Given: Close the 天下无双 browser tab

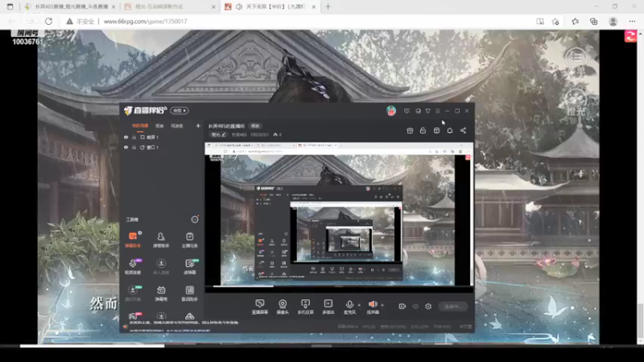Looking at the screenshot, I should pyautogui.click(x=314, y=6).
